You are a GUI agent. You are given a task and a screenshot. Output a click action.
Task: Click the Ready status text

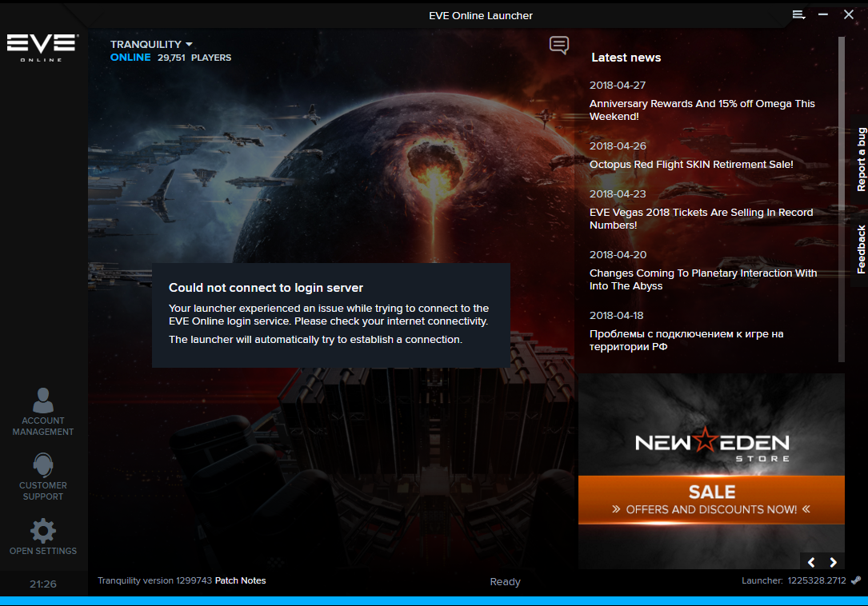[505, 582]
